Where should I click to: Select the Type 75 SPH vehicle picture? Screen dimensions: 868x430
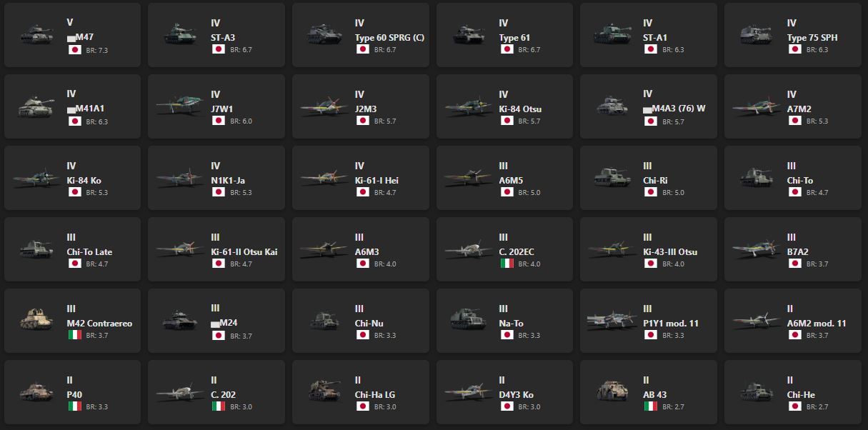[757, 34]
